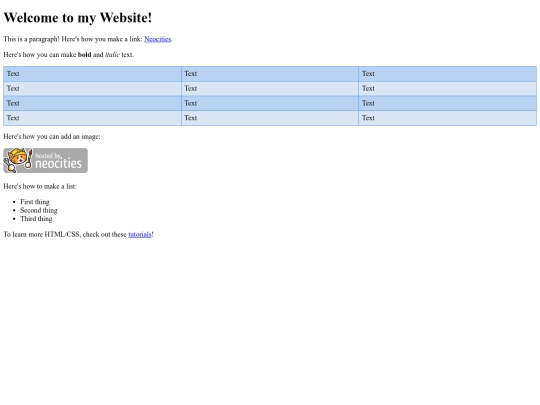This screenshot has width=540, height=405.
Task: Select the Welcome to my Website heading
Action: coord(78,18)
